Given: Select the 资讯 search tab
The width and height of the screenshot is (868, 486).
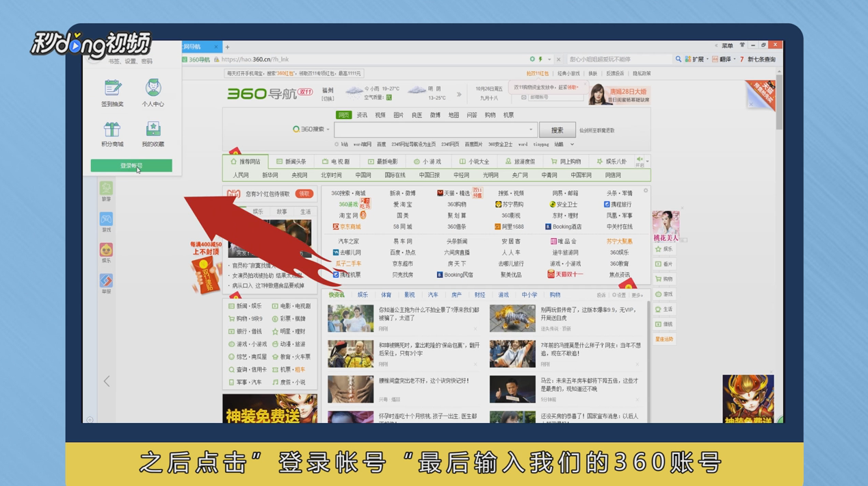Looking at the screenshot, I should pyautogui.click(x=362, y=115).
